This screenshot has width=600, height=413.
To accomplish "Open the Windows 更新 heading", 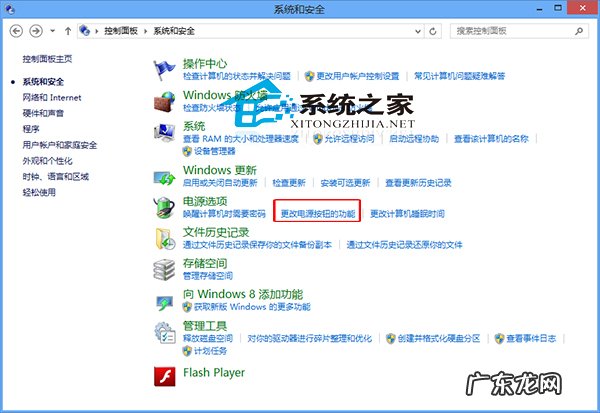I will pyautogui.click(x=220, y=170).
